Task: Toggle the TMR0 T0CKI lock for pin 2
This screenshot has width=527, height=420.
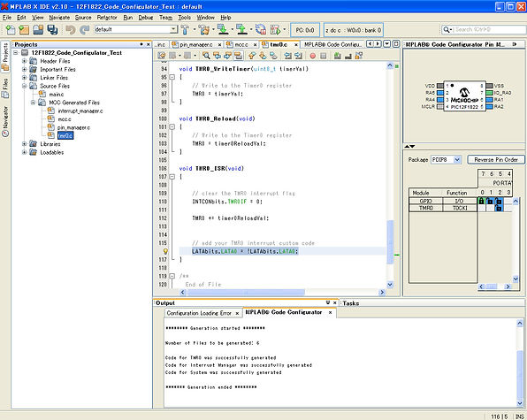Action: (499, 209)
